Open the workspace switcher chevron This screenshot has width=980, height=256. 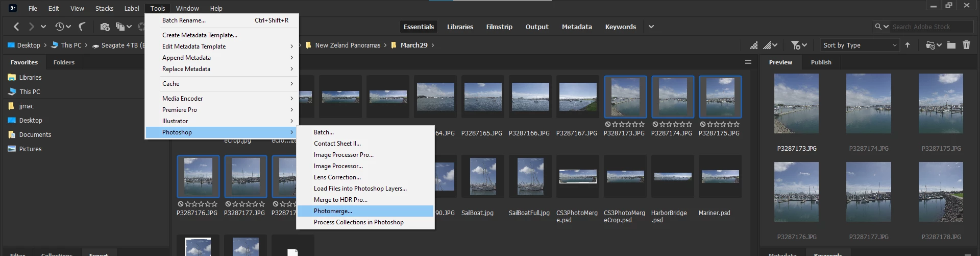pyautogui.click(x=651, y=27)
